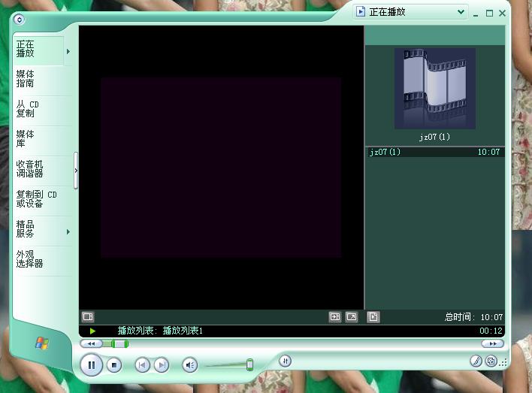
Task: Click the volume slider handle
Action: point(249,365)
